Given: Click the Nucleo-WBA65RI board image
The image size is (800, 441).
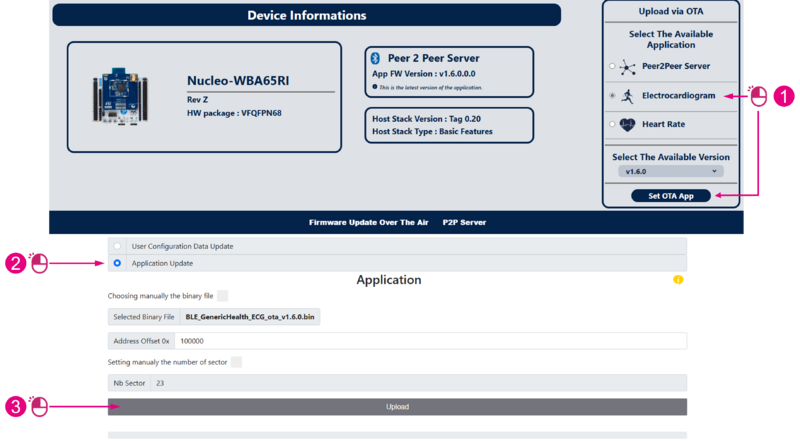Looking at the screenshot, I should tap(120, 96).
